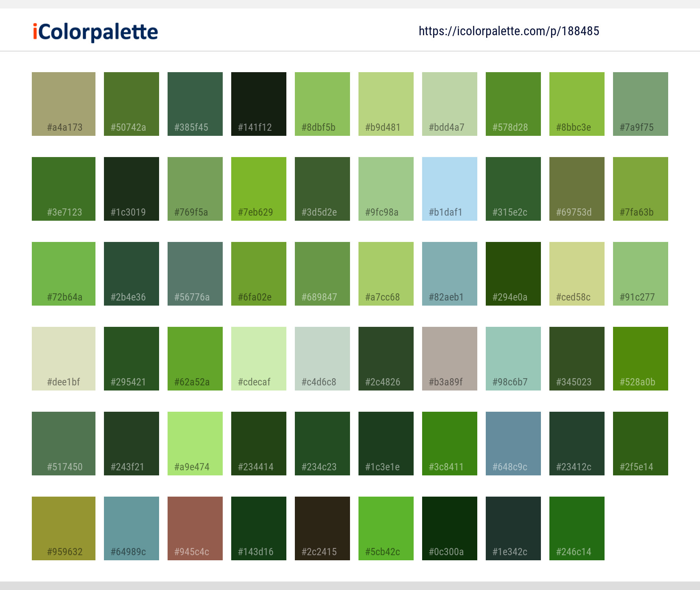Select the #143d16 swatch
This screenshot has height=590, width=700.
click(x=259, y=528)
